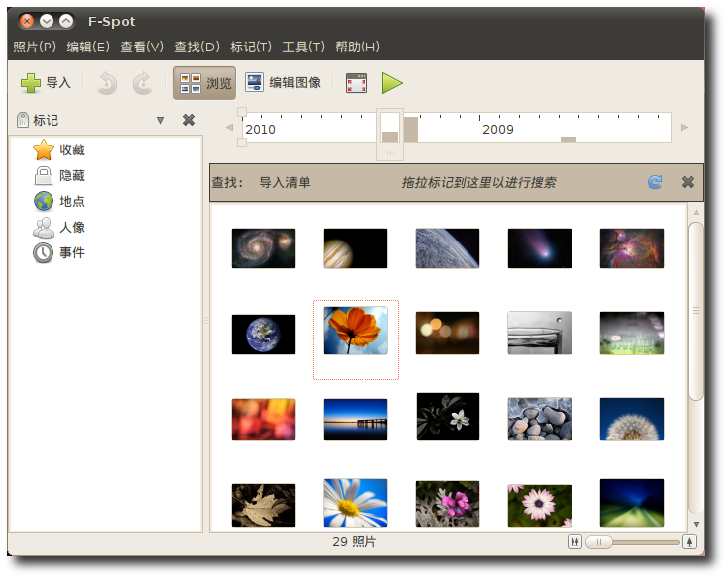Open the 照片(P) menu
Screen dimensions: 728x579
point(35,47)
